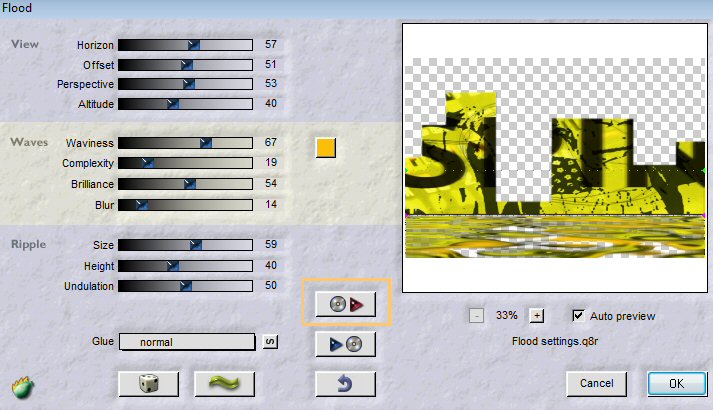Click the orange wave color swatch

326,148
